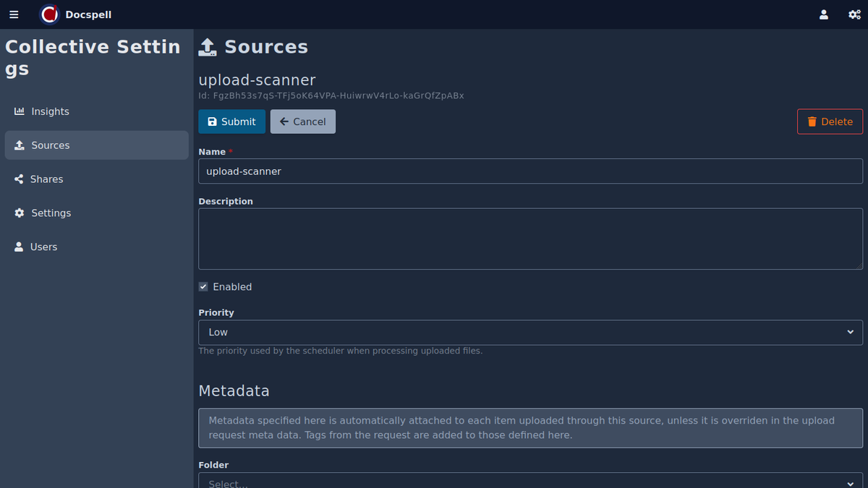The image size is (868, 488).
Task: Open the user profile menu icon
Action: [823, 14]
